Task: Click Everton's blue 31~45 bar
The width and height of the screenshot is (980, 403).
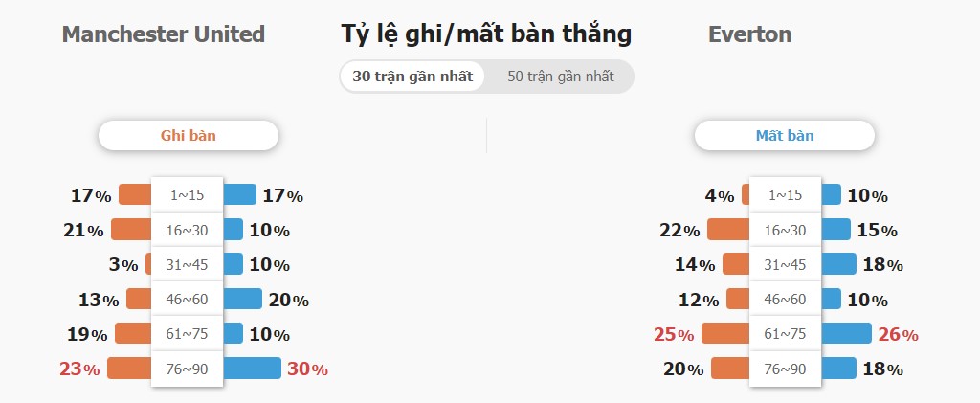Action: coord(838,263)
